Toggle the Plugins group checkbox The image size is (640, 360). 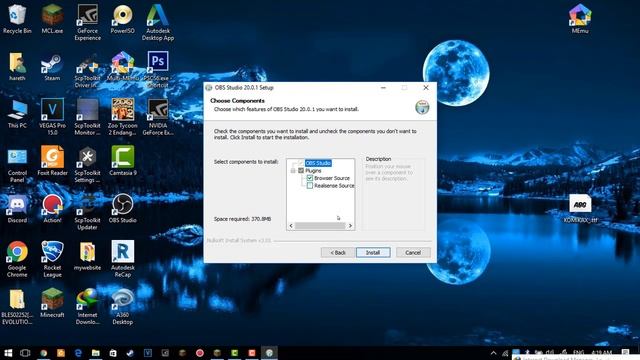[301, 171]
